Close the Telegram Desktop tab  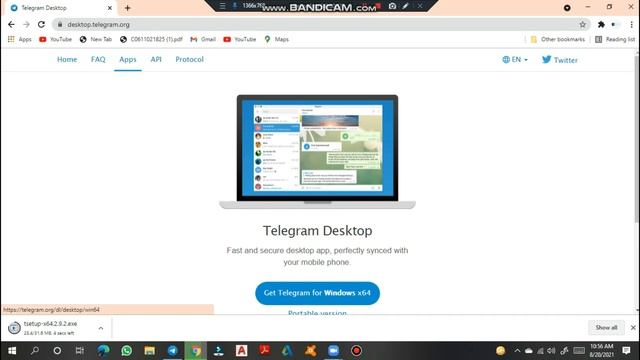(x=109, y=8)
